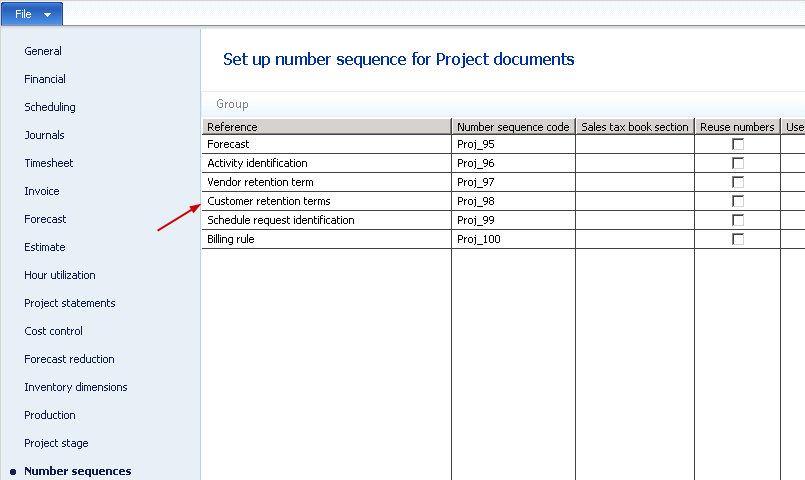805x480 pixels.
Task: Click the Sales tax book section header
Action: click(634, 127)
